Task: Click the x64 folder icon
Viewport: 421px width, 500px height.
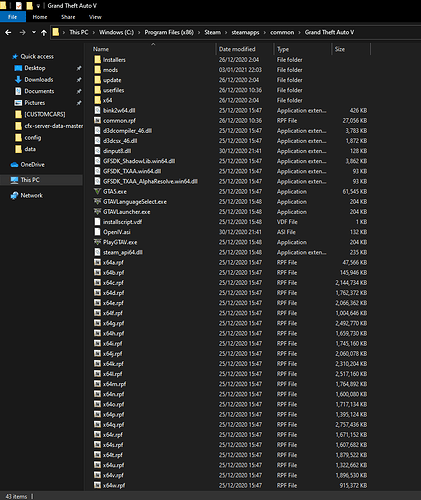Action: 97,100
